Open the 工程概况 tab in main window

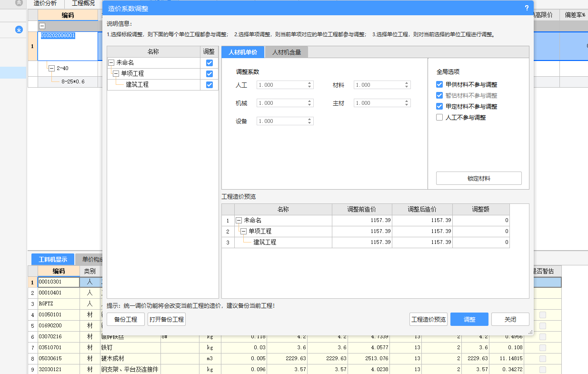[x=83, y=3]
